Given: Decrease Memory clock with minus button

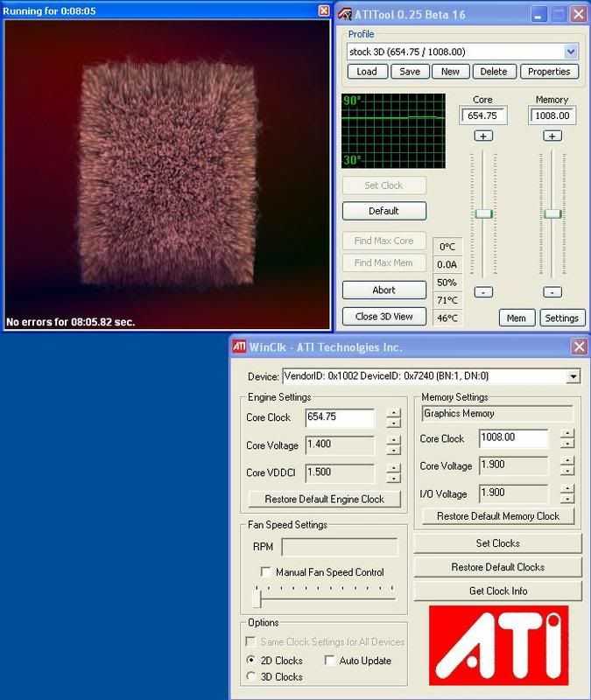Looking at the screenshot, I should (x=552, y=292).
